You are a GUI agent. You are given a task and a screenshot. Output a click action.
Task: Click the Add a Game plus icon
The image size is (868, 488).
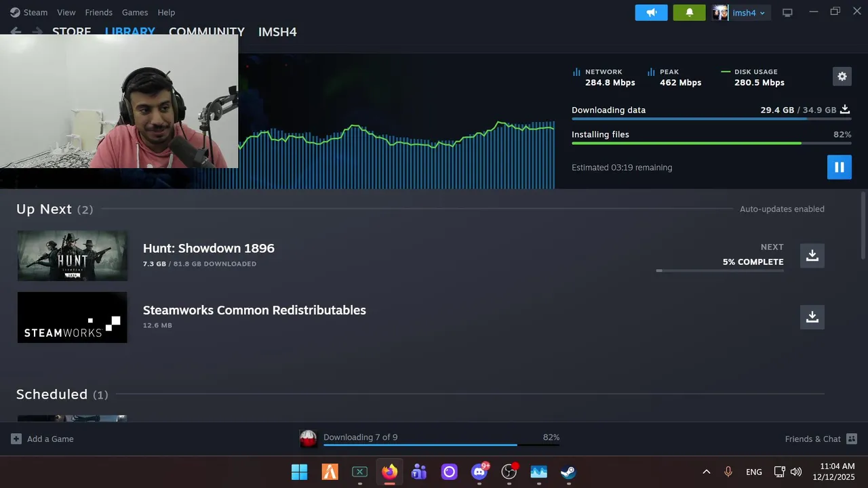(16, 439)
